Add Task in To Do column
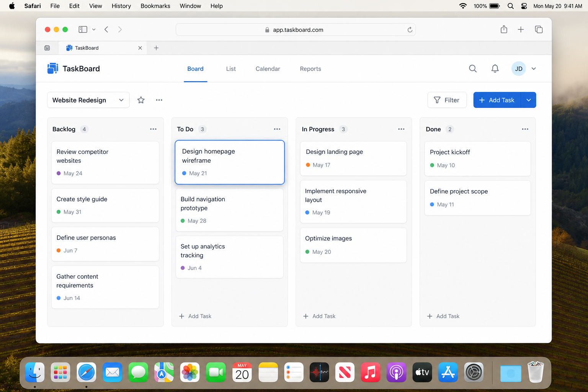The height and width of the screenshot is (392, 588). pos(195,316)
